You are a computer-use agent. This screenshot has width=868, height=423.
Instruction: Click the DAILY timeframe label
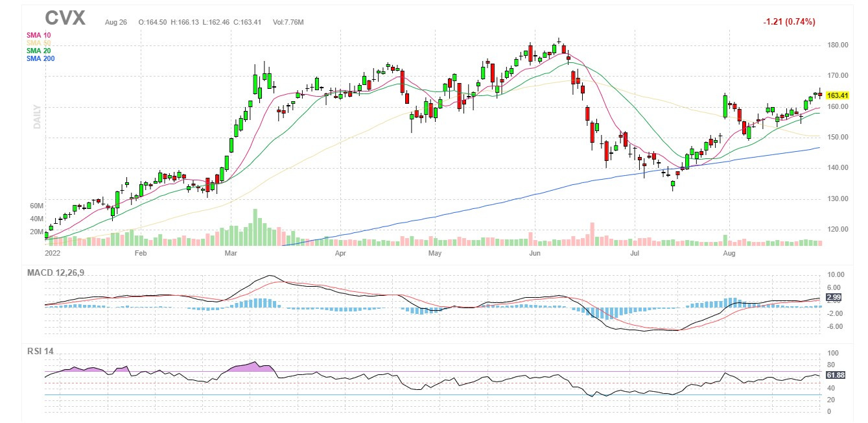[37, 117]
